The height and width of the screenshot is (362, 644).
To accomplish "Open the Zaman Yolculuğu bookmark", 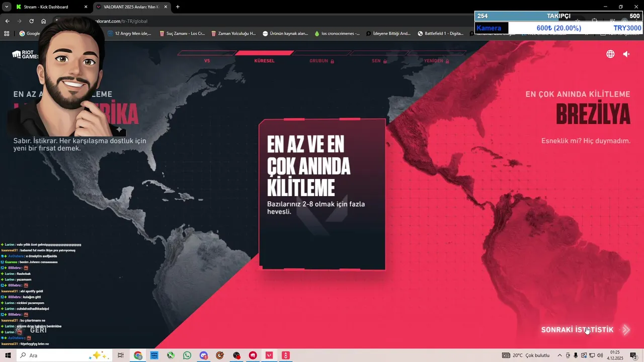I will click(233, 34).
